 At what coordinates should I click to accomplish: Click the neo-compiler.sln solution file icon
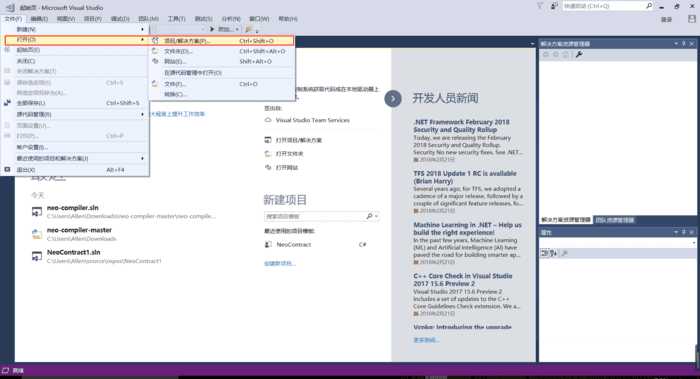tap(37, 212)
